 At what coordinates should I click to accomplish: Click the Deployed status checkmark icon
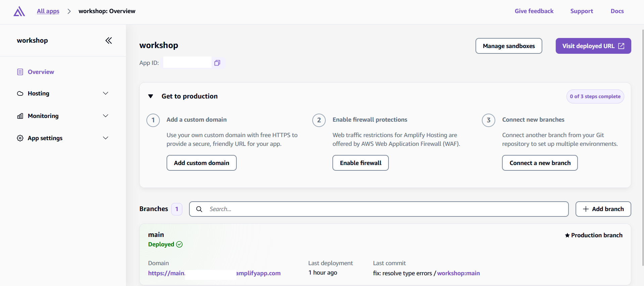tap(179, 244)
